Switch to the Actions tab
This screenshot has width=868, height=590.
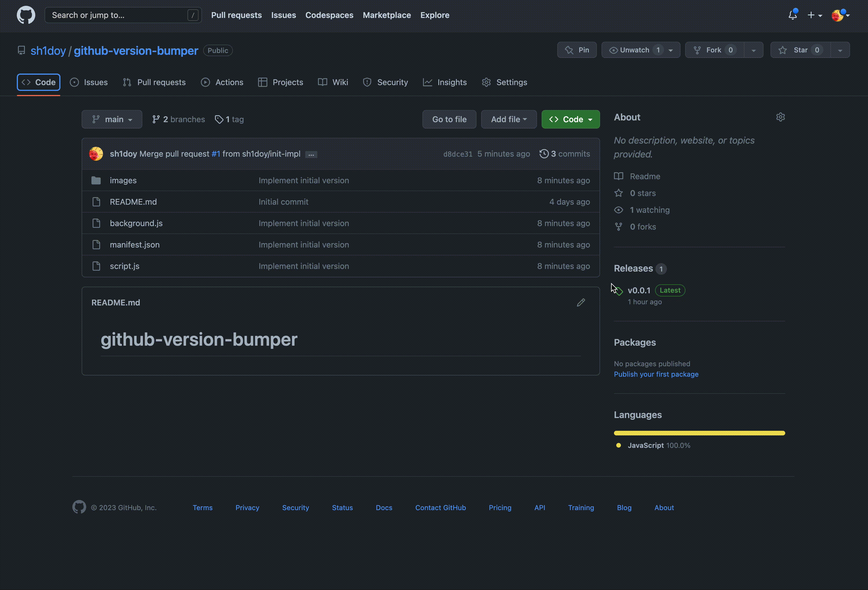tap(222, 82)
